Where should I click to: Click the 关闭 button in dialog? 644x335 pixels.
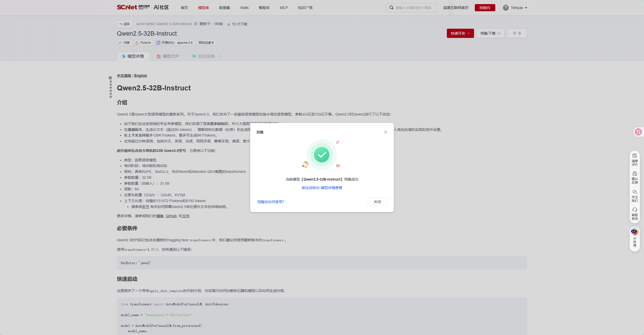pyautogui.click(x=377, y=202)
